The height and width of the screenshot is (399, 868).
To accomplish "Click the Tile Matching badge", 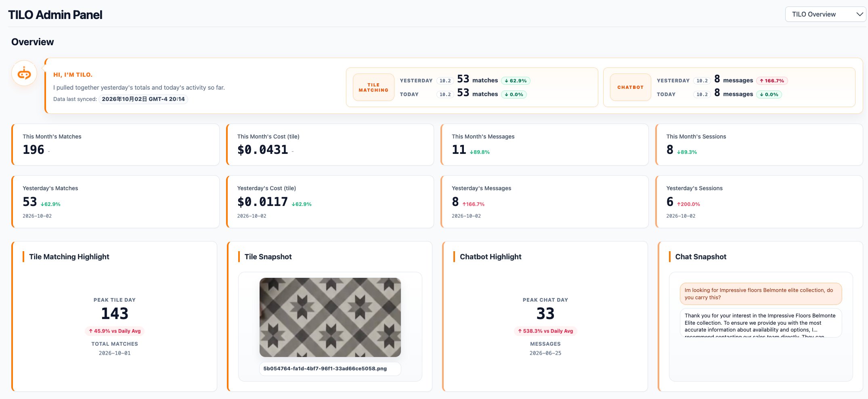I will [x=373, y=87].
